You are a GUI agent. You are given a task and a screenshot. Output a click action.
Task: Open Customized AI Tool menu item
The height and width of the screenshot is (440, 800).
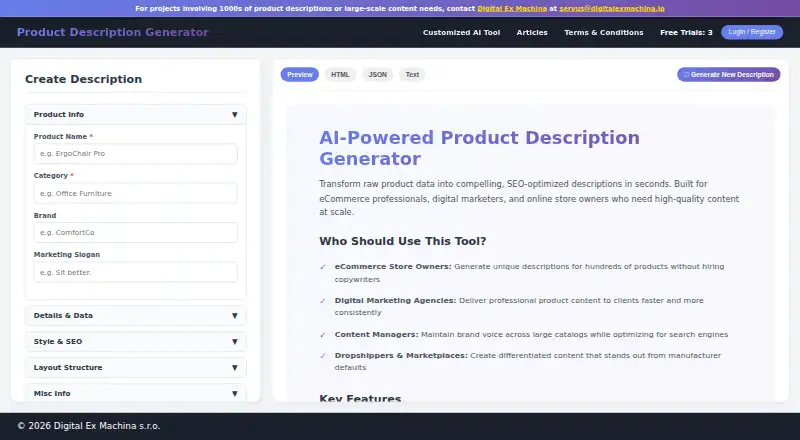pos(461,32)
